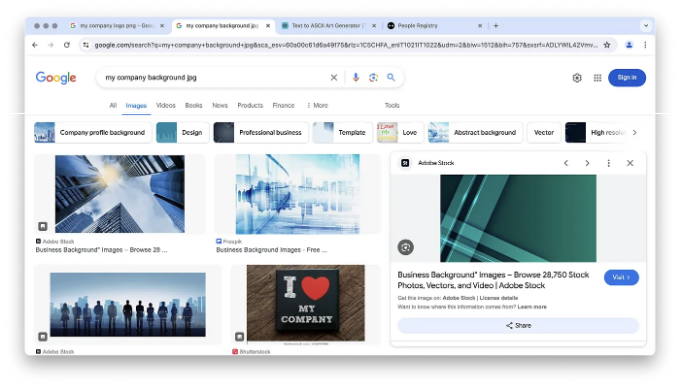Choose the Abstract background chip
This screenshot has width=680, height=388.
coord(475,133)
